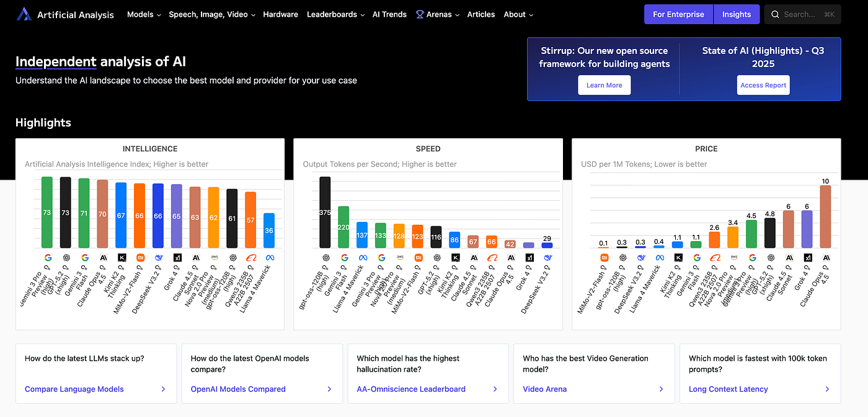The image size is (868, 417).
Task: Click the Insights button
Action: tap(737, 14)
